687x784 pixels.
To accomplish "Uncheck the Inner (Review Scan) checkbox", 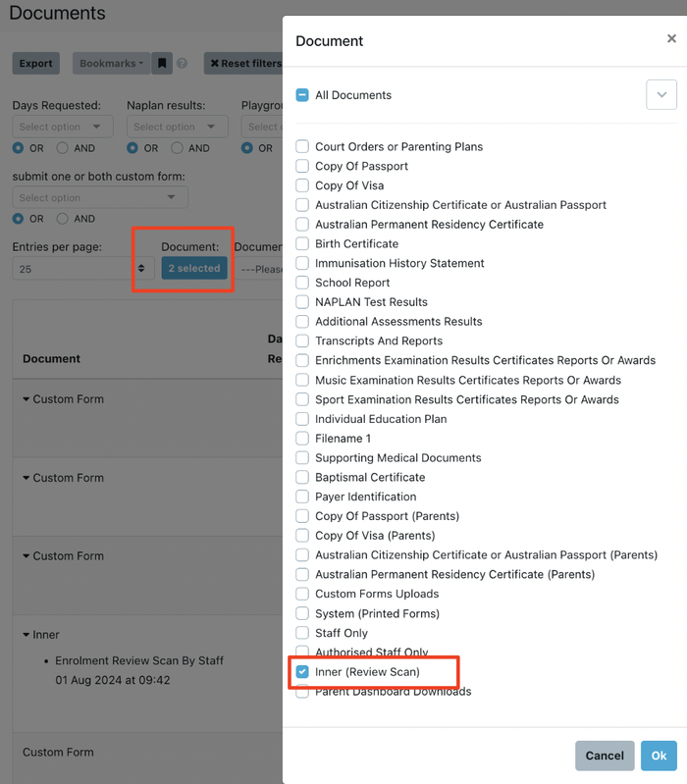I will (x=302, y=672).
